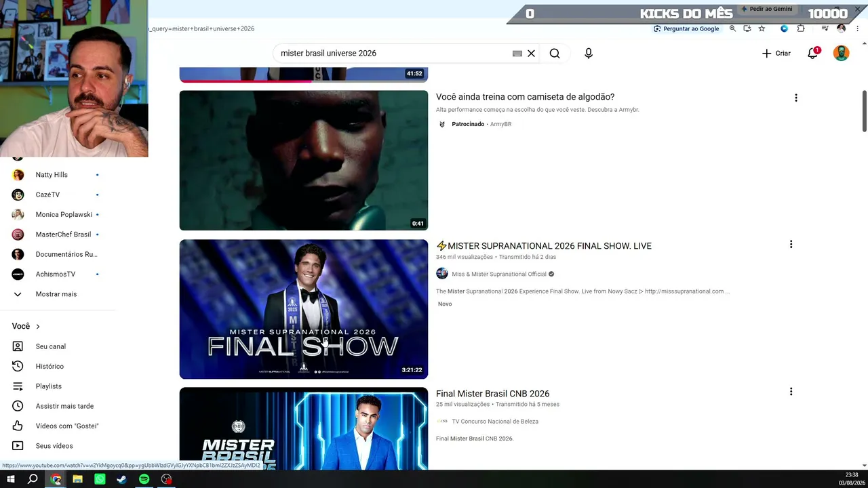
Task: Open the on-screen keyboard icon in search box
Action: (x=517, y=54)
